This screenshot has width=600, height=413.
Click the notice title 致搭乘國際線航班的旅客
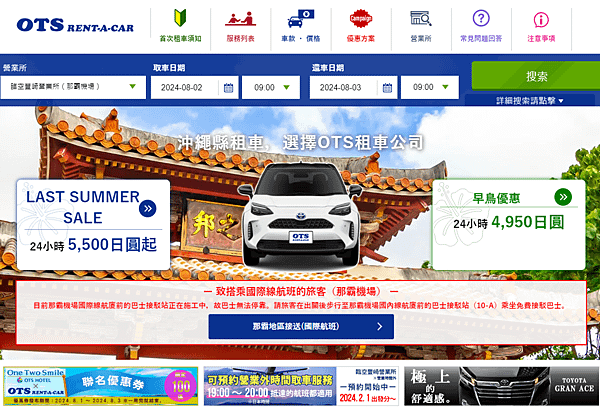[x=301, y=292]
